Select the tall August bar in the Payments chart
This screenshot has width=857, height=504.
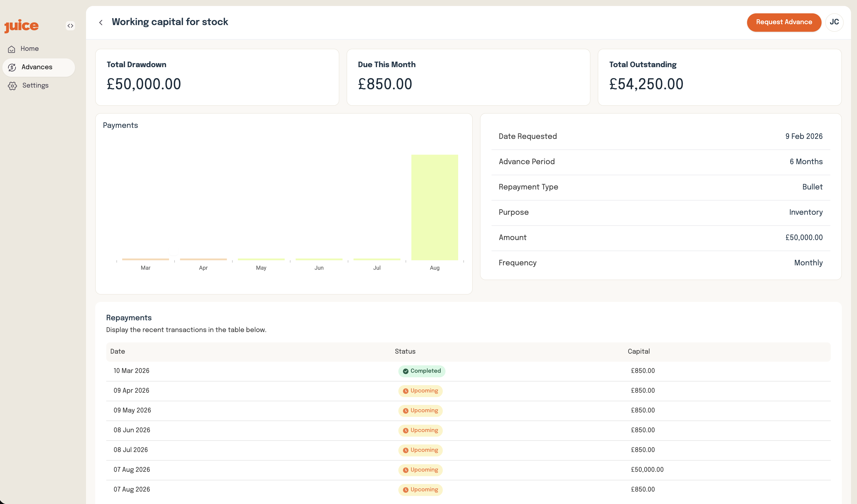[x=435, y=207]
